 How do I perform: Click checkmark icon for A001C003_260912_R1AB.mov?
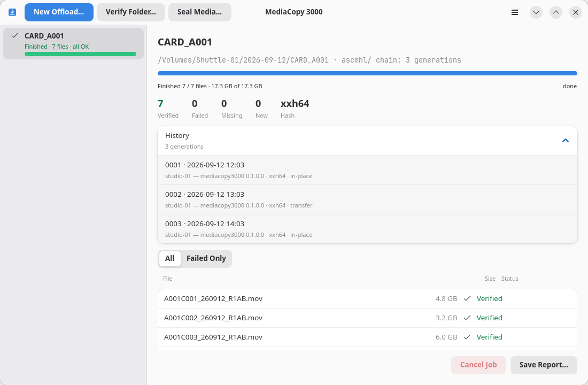(x=467, y=337)
